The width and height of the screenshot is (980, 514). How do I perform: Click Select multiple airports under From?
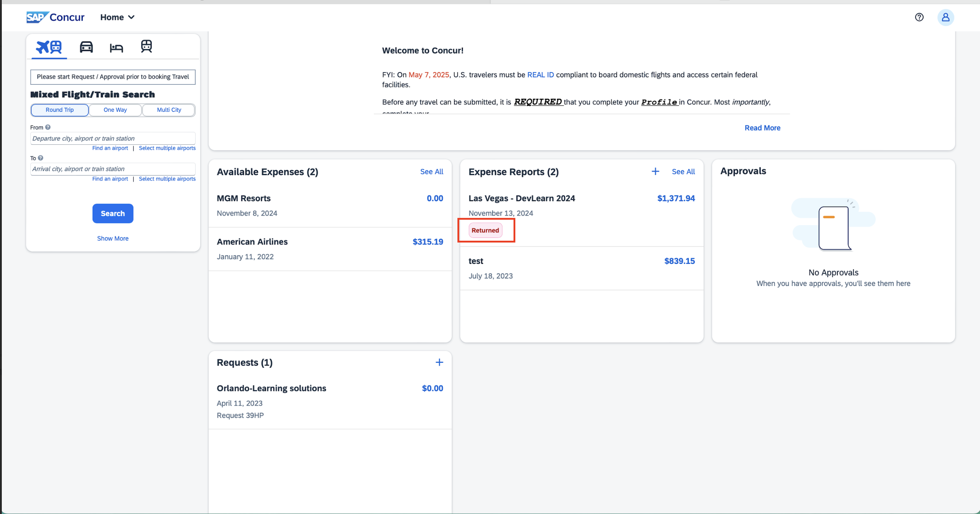click(x=167, y=148)
